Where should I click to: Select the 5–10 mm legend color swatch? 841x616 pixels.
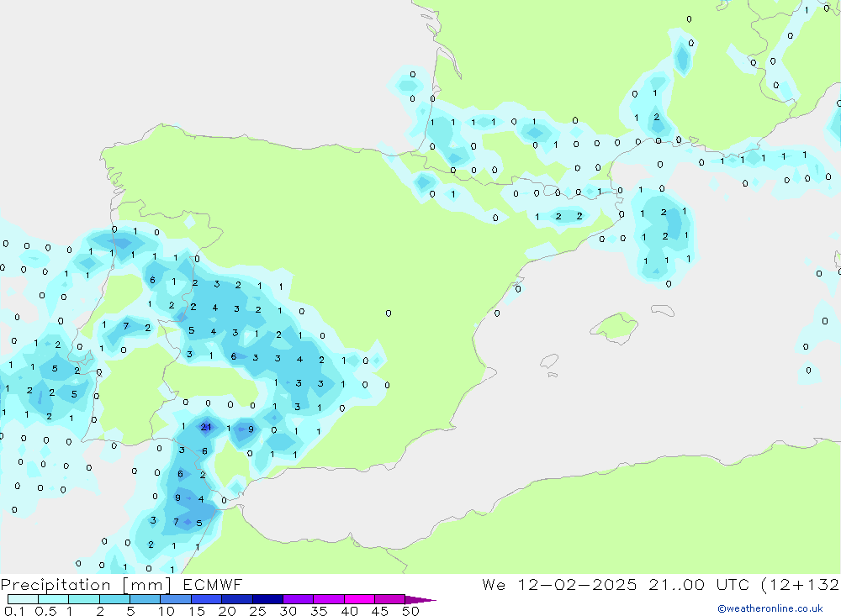pos(145,599)
